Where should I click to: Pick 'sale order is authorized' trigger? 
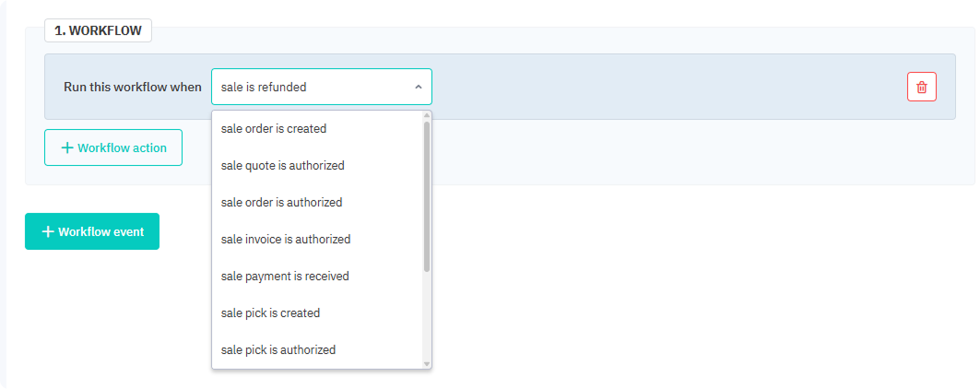[x=281, y=202]
